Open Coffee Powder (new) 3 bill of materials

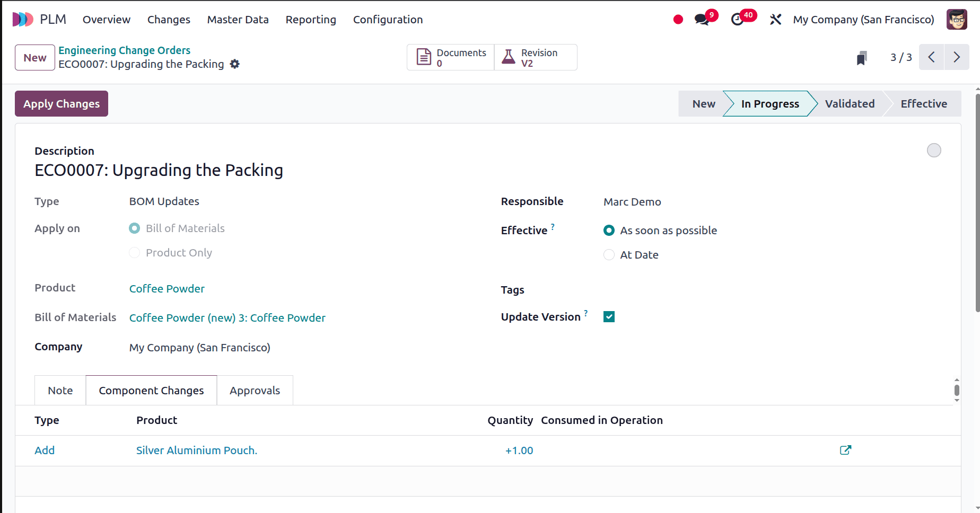(227, 318)
